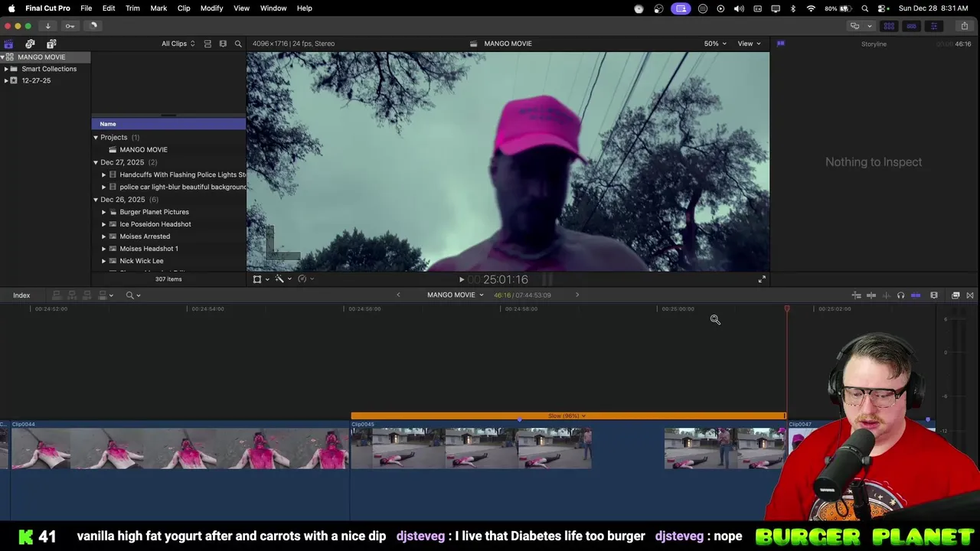Image resolution: width=980 pixels, height=551 pixels.
Task: Open timeline clip appearance options
Action: click(934, 295)
